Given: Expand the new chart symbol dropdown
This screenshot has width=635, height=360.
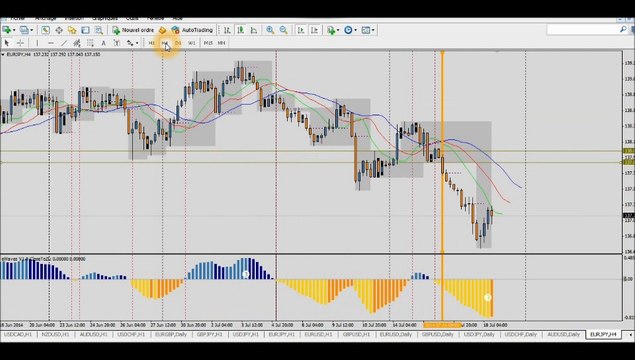Looking at the screenshot, I should pos(14,30).
